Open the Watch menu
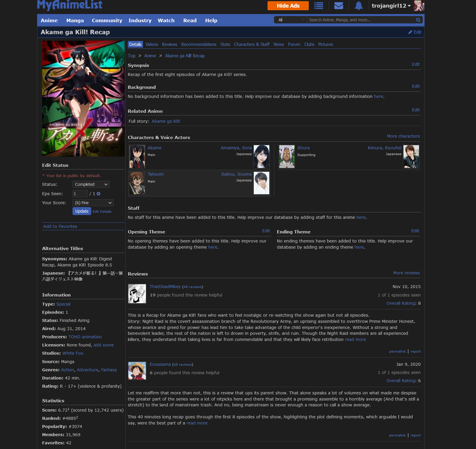476x449 pixels. (166, 20)
